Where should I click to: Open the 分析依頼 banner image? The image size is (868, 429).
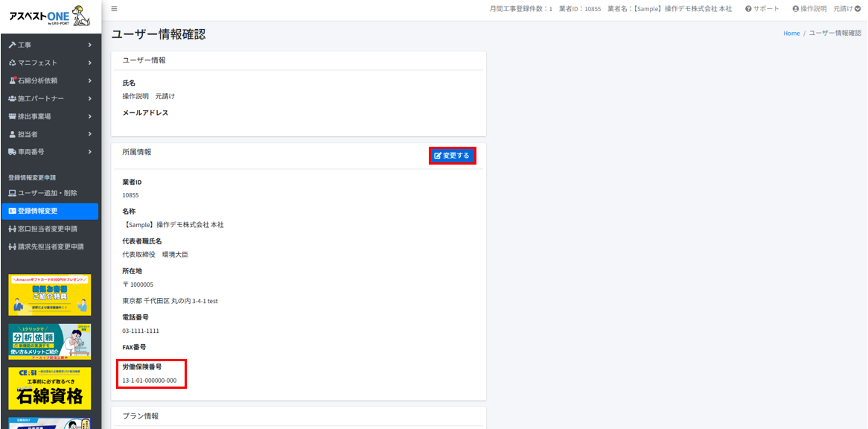tap(50, 341)
